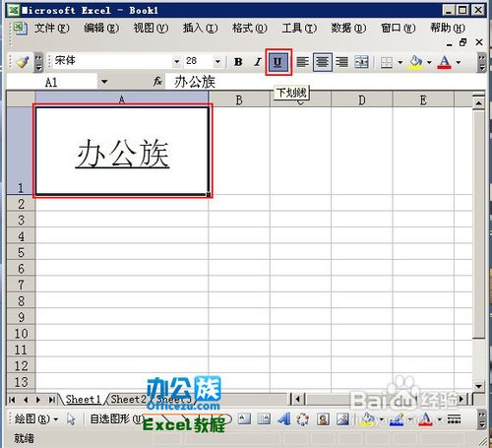Switch to Sheet1 tab
This screenshot has width=492, height=448.
tap(83, 399)
